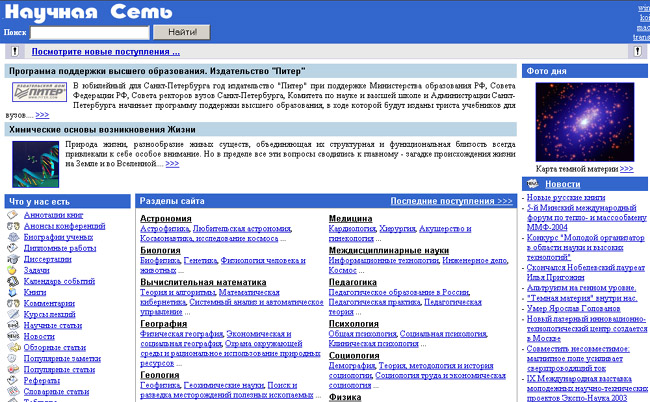Expand Астрономия subsections via trailing ellipsis

tap(284, 240)
